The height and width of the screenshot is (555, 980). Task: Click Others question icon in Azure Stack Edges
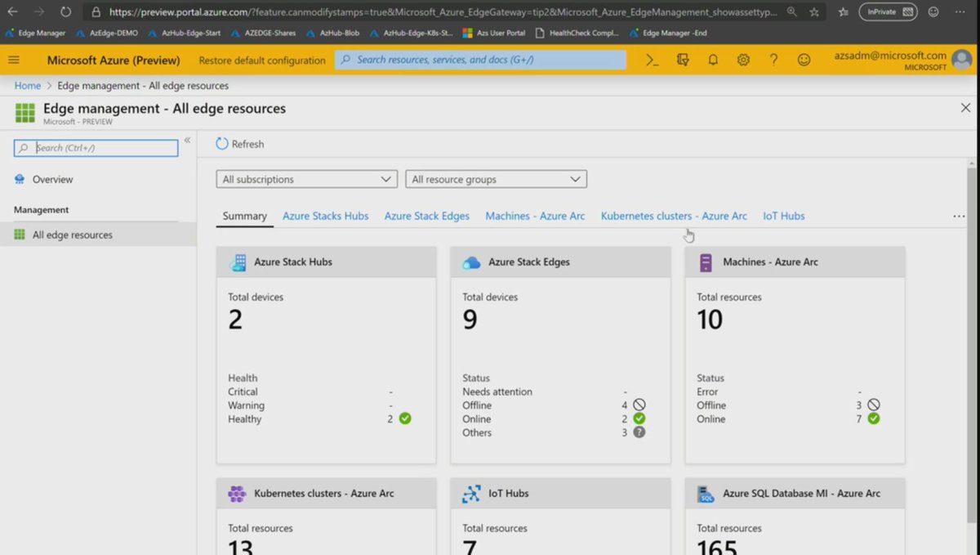639,432
